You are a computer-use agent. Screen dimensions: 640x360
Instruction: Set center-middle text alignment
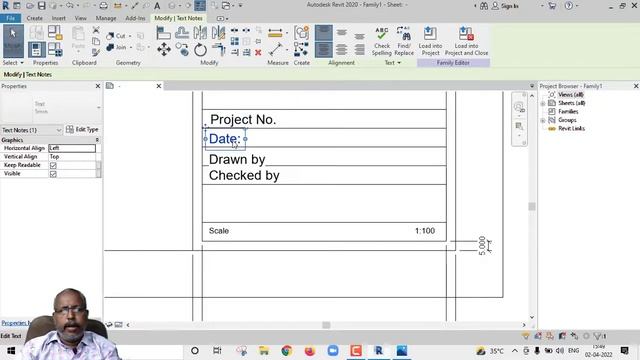click(x=342, y=50)
